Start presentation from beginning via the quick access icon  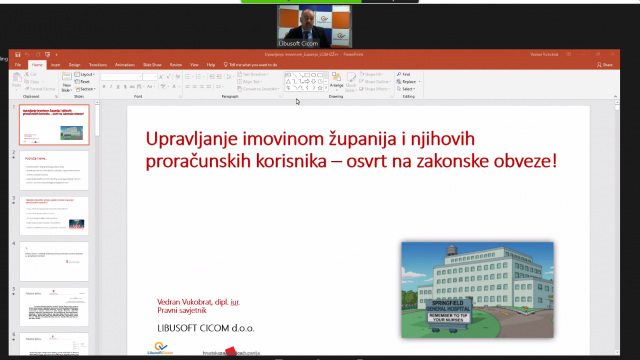[x=48, y=54]
